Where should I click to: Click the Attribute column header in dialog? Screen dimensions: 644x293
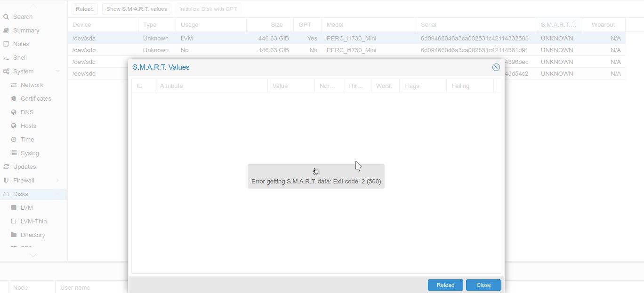pos(211,86)
